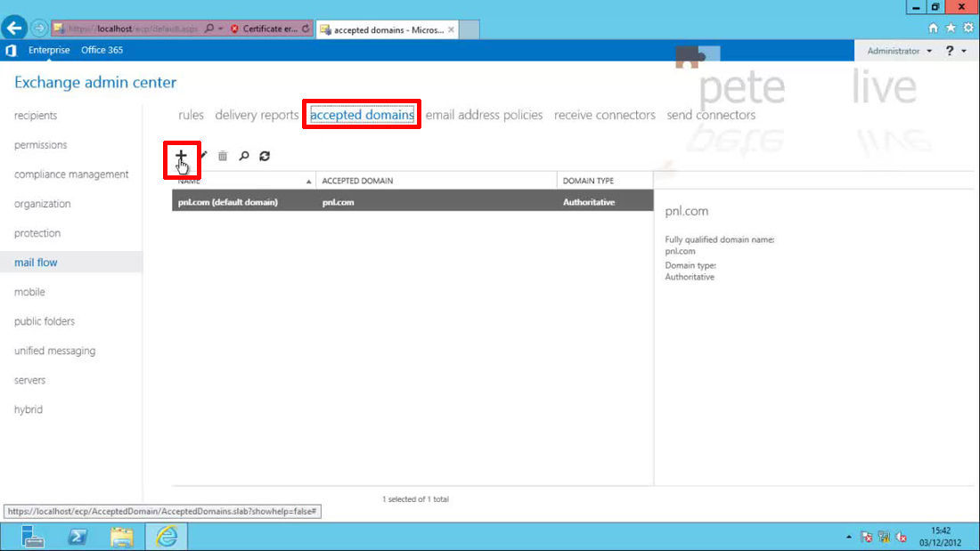Open browser Tools gear icon
Image resolution: width=980 pixels, height=551 pixels.
968,28
